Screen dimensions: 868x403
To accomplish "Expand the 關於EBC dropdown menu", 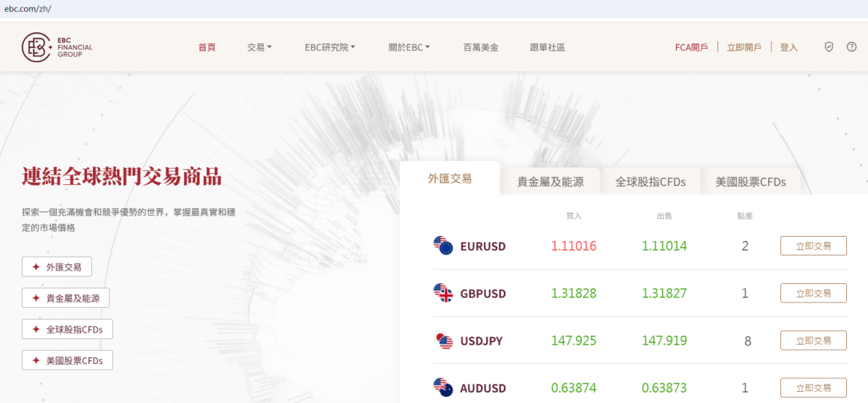I will (409, 48).
